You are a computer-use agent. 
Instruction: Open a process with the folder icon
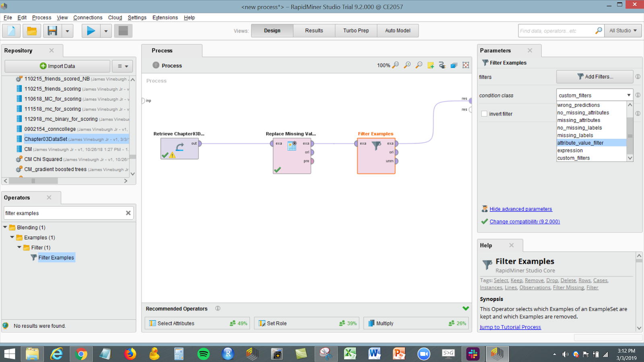(32, 31)
